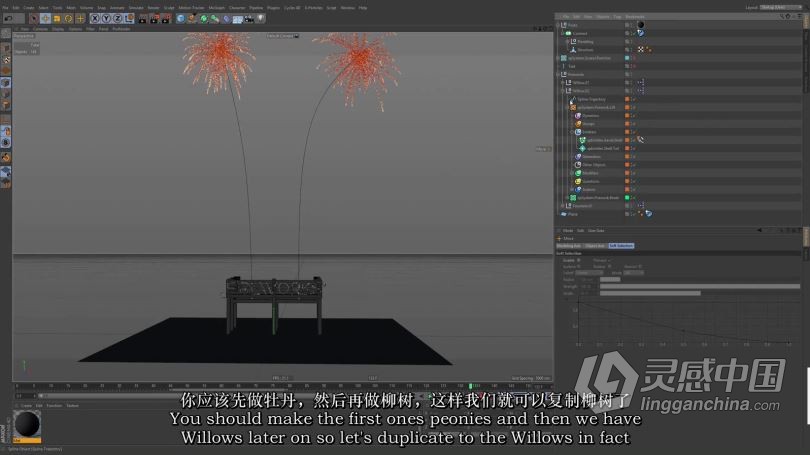
Task: Toggle the Y axis lock
Action: coord(106,19)
